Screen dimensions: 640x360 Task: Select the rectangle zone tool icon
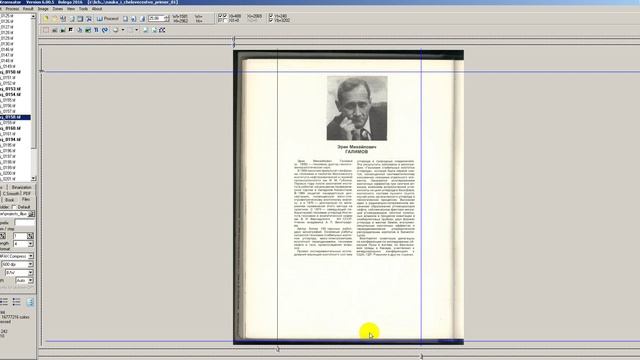tap(46, 30)
